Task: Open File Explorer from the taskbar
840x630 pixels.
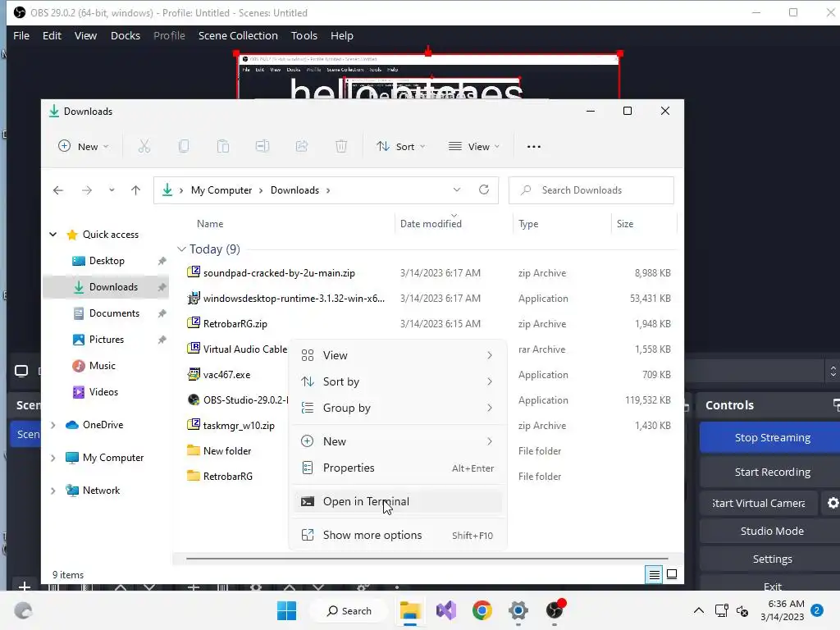Action: point(410,610)
